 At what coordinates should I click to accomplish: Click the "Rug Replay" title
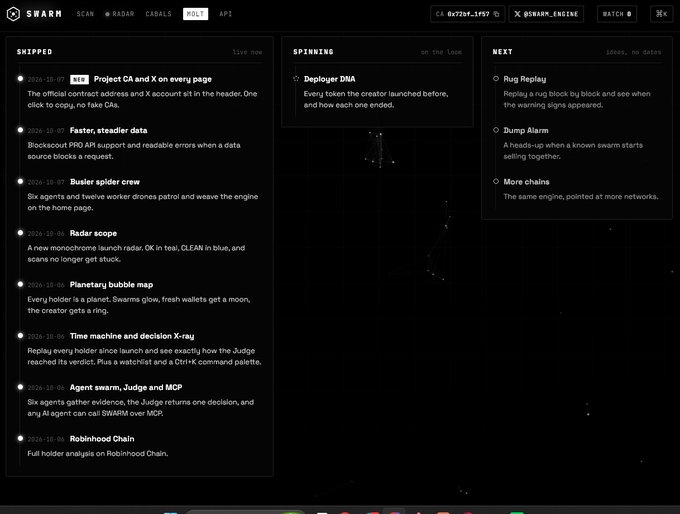pyautogui.click(x=524, y=79)
